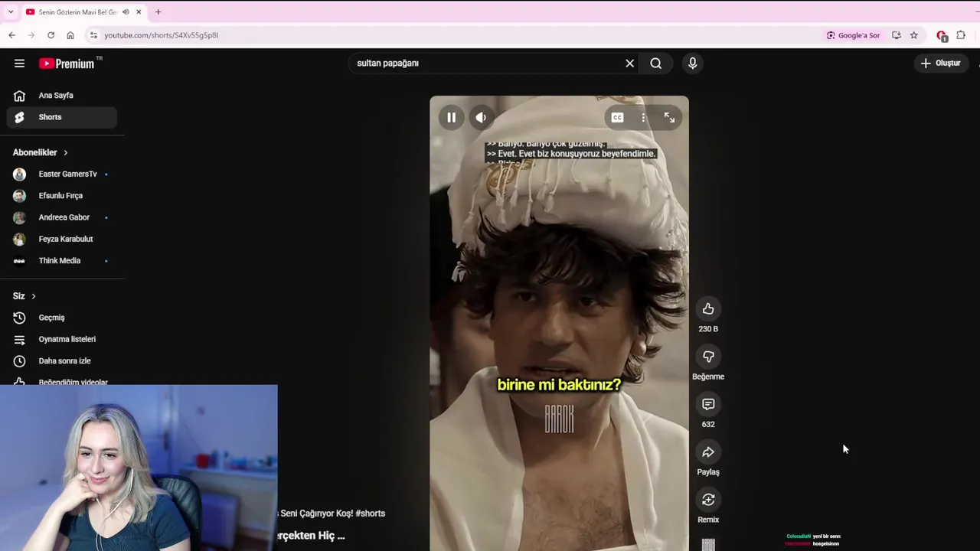
Task: View site information icon in address bar
Action: tap(93, 35)
